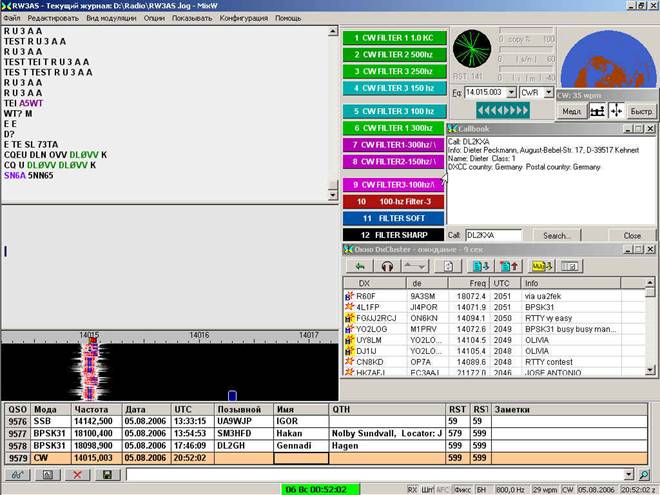Open the Файл menu

tap(12, 18)
